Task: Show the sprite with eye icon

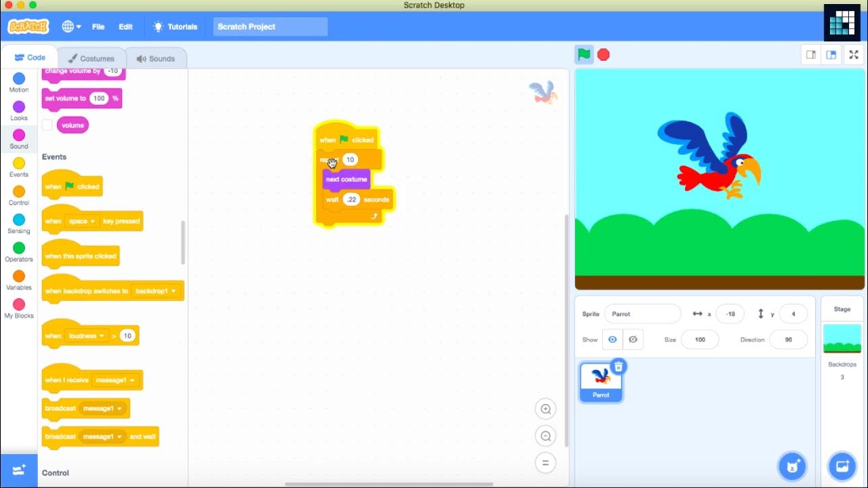Action: 613,340
